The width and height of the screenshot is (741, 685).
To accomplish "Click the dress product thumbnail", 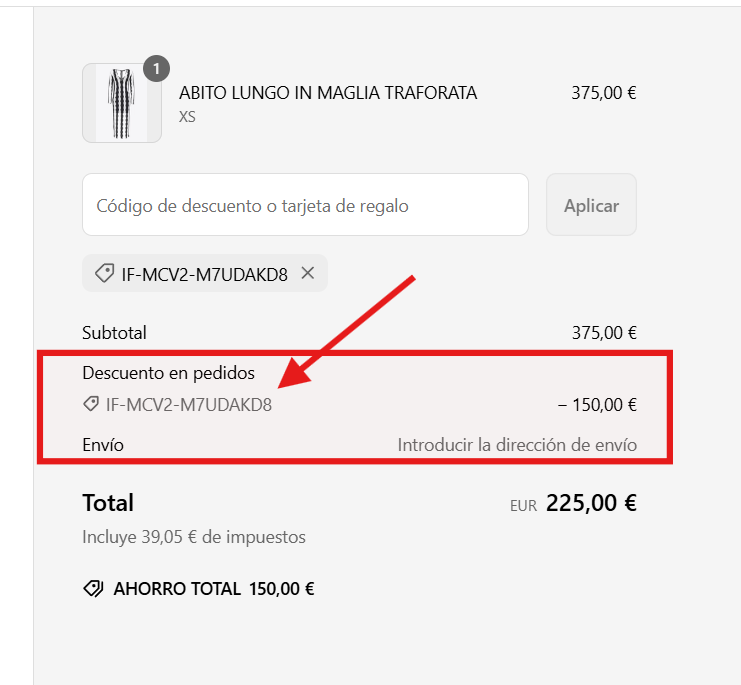I will pyautogui.click(x=122, y=103).
